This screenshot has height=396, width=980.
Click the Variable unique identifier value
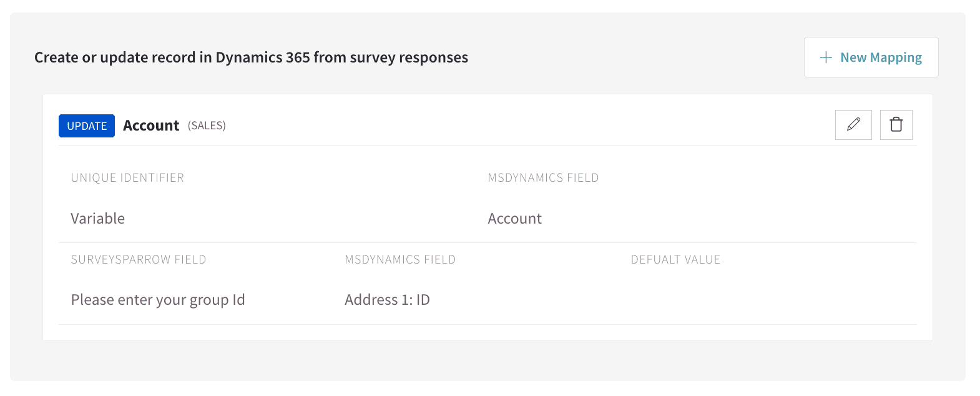[98, 219]
